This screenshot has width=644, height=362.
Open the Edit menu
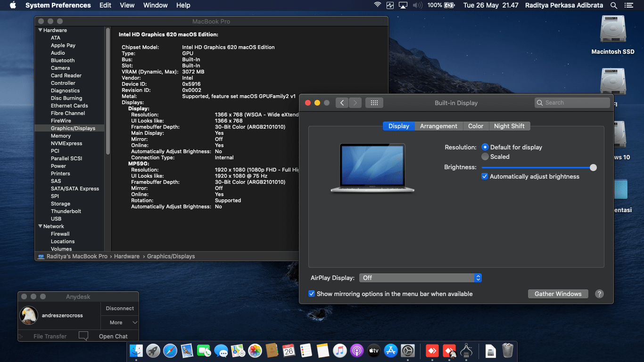(x=106, y=5)
